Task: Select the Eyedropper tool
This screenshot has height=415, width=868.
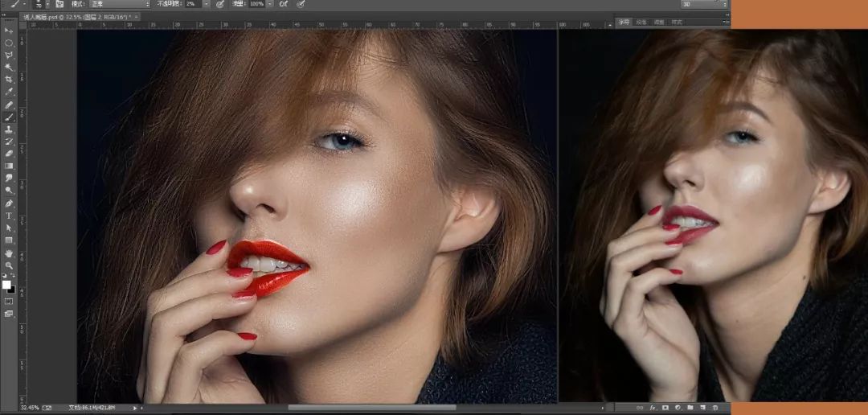Action: 8,92
